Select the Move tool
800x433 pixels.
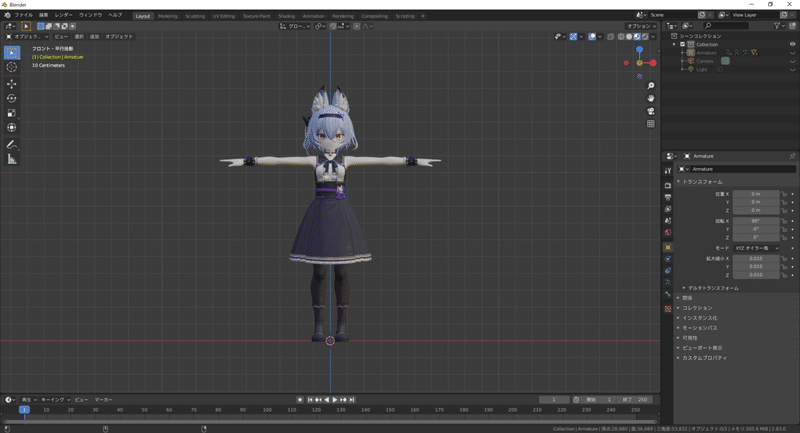point(12,84)
